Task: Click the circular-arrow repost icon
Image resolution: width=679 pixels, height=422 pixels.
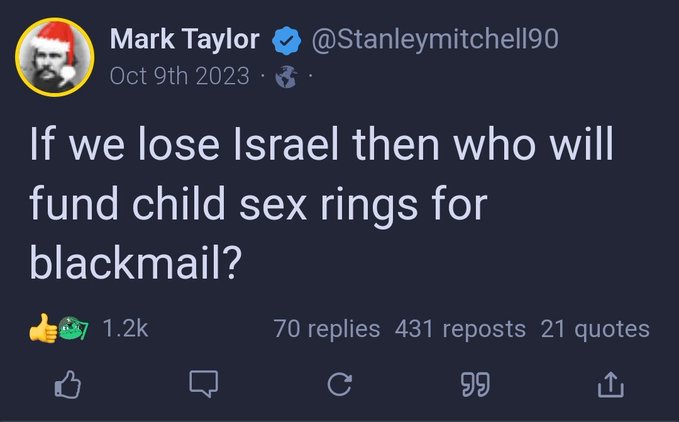Action: coord(340,384)
